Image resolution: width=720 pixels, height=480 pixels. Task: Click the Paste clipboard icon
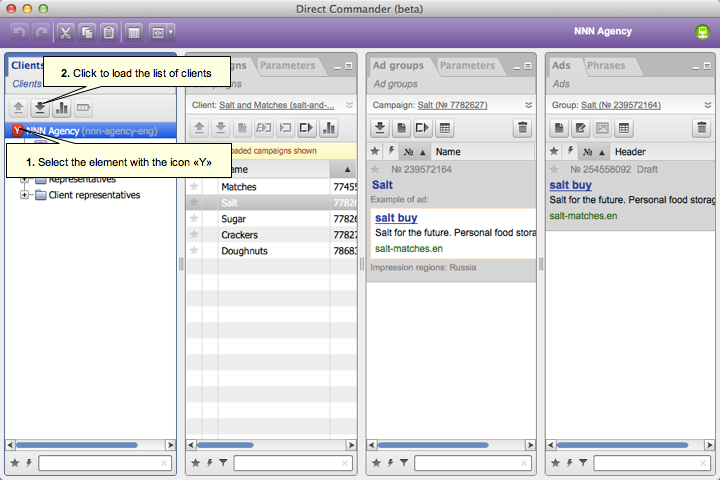(x=109, y=32)
